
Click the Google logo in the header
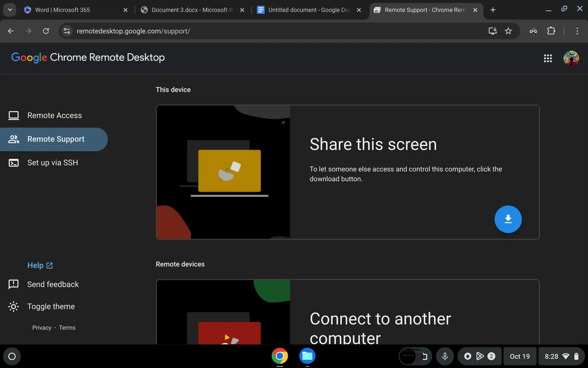(29, 58)
